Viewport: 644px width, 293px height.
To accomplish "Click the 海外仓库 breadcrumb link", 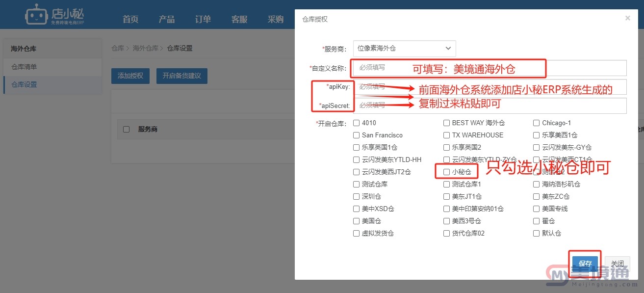I will click(146, 48).
